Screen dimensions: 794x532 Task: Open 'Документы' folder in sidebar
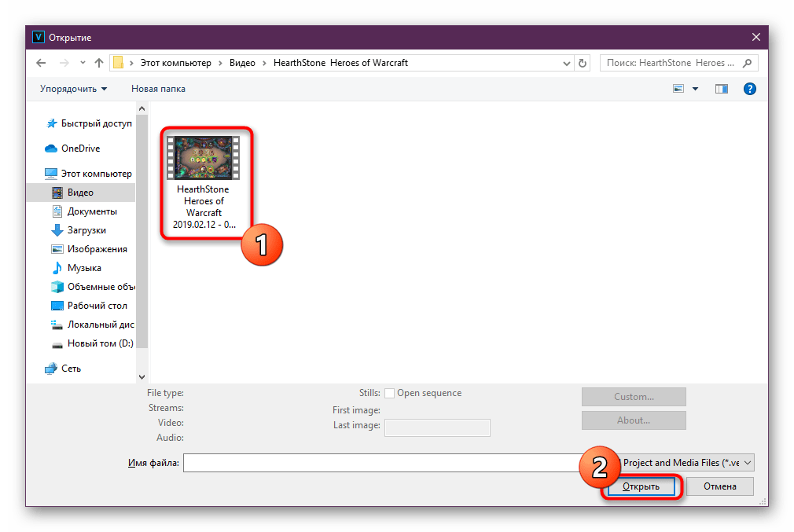[85, 211]
